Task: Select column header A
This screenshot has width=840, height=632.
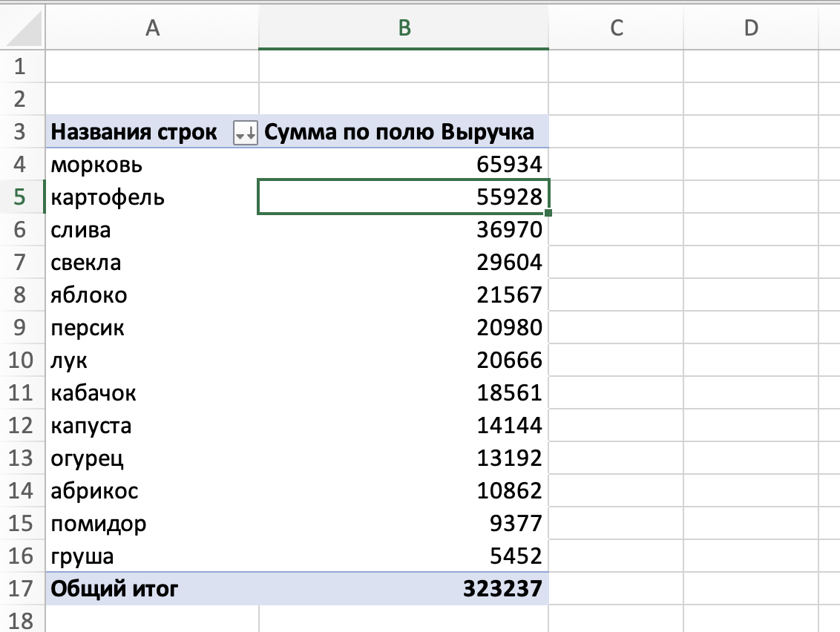Action: pyautogui.click(x=152, y=27)
